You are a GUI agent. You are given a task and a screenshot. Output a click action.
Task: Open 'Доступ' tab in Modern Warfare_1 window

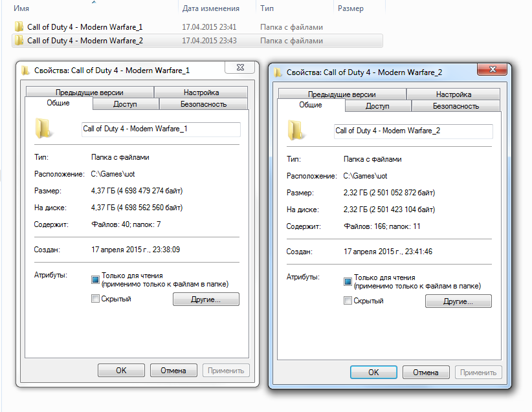[125, 104]
